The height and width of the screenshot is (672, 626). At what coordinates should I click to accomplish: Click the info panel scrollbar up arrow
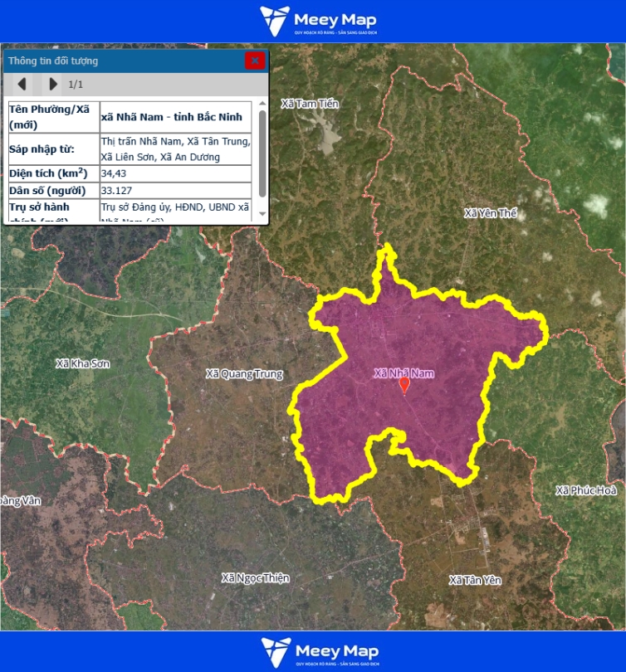tap(262, 104)
